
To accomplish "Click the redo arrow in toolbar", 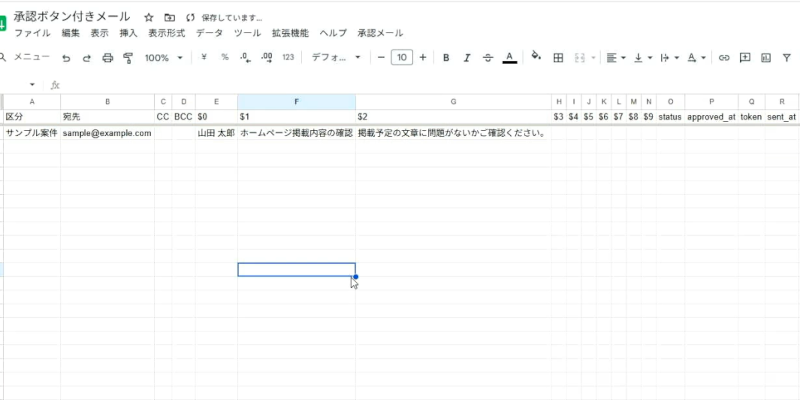I will click(x=86, y=58).
